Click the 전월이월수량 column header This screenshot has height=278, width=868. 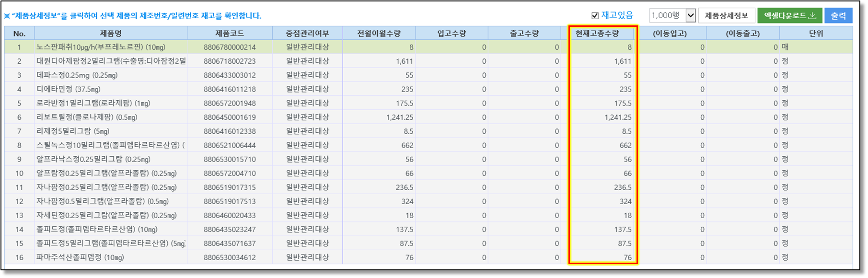[x=379, y=34]
